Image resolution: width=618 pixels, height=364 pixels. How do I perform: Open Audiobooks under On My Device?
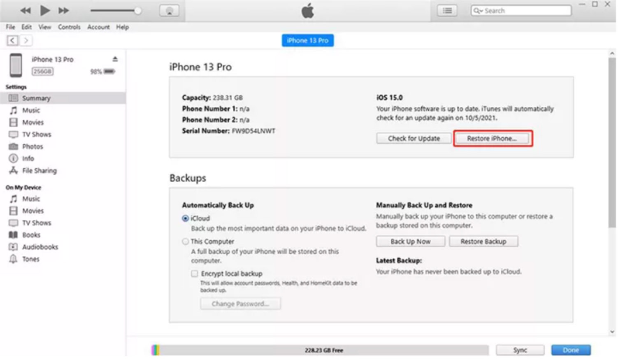(40, 247)
